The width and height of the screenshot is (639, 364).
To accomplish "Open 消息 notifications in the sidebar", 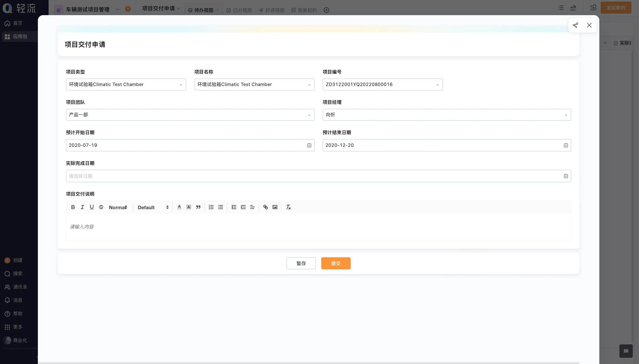I will click(x=14, y=300).
